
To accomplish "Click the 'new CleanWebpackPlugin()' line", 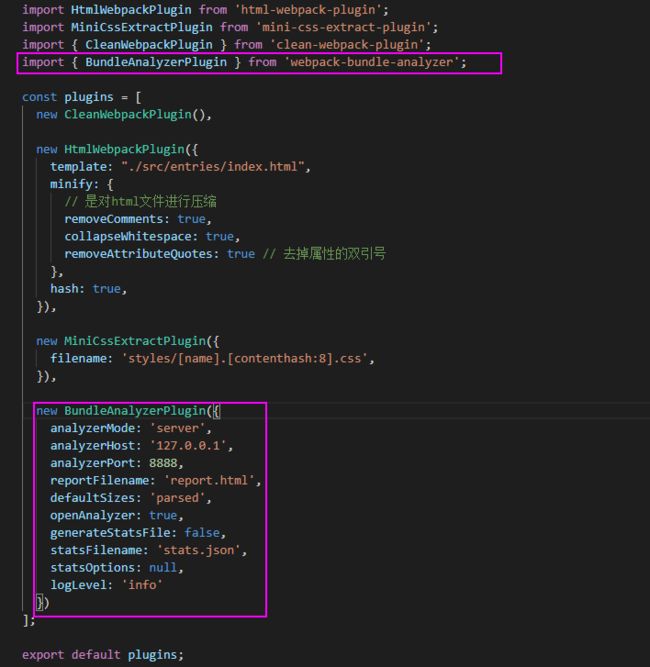I will coord(124,114).
